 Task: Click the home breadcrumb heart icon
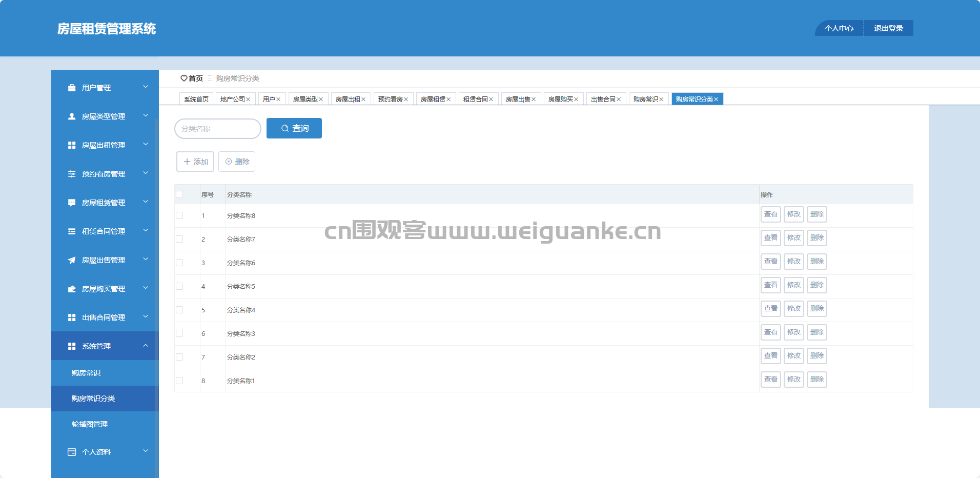tap(183, 78)
